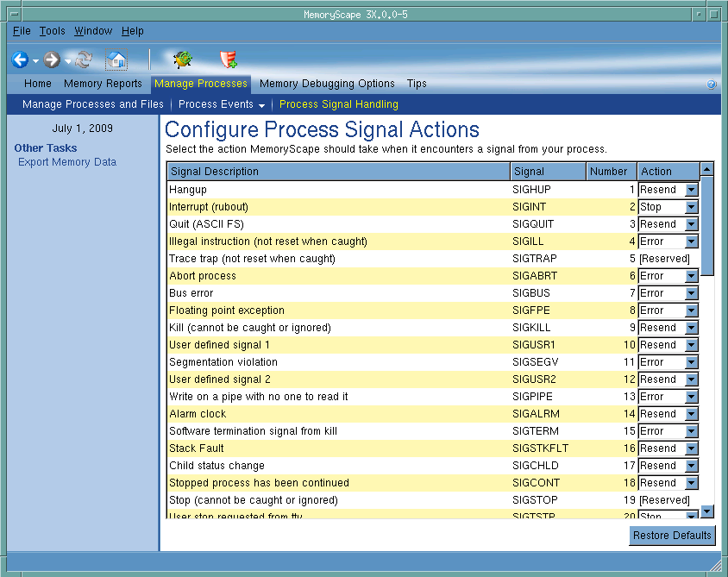
Task: Expand the Action dropdown for SIGINT
Action: coord(691,207)
